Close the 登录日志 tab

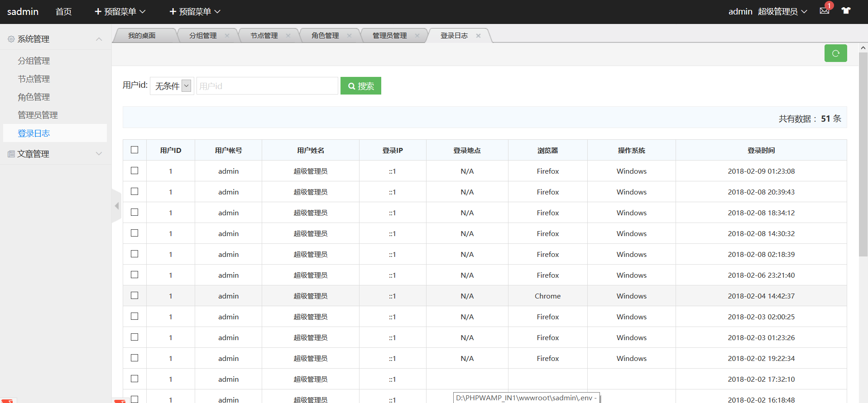pos(478,36)
